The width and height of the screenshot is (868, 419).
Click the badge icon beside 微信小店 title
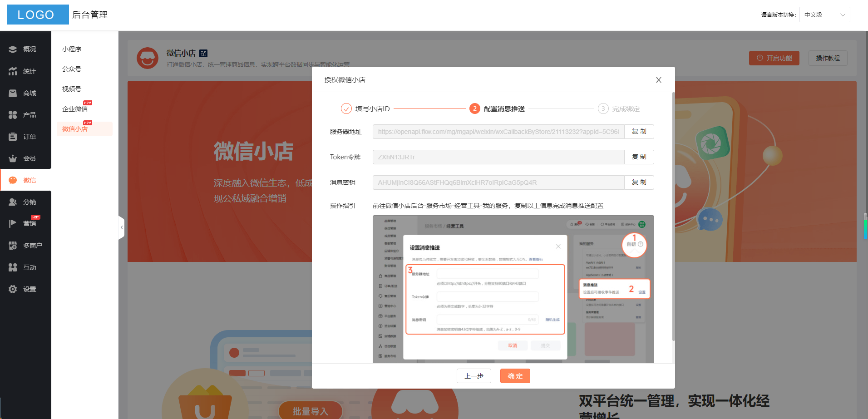[x=203, y=54]
